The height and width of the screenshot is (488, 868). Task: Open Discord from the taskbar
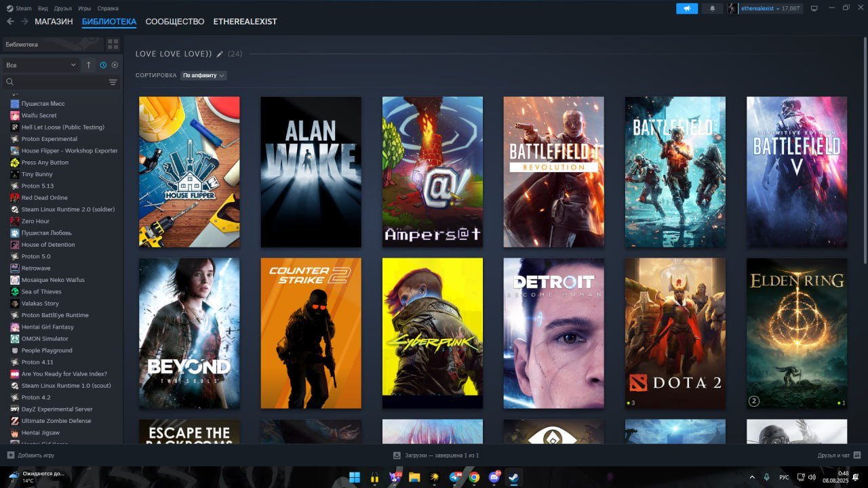[494, 477]
